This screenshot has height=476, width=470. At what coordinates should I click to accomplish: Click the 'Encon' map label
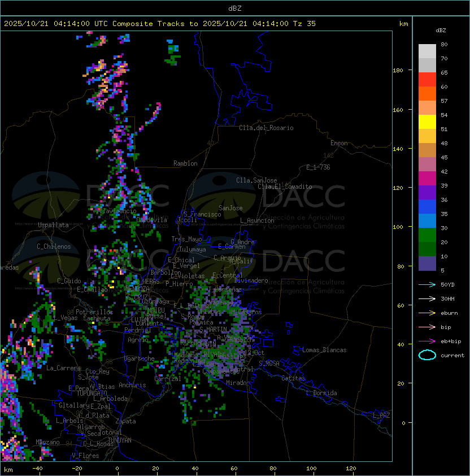click(339, 143)
